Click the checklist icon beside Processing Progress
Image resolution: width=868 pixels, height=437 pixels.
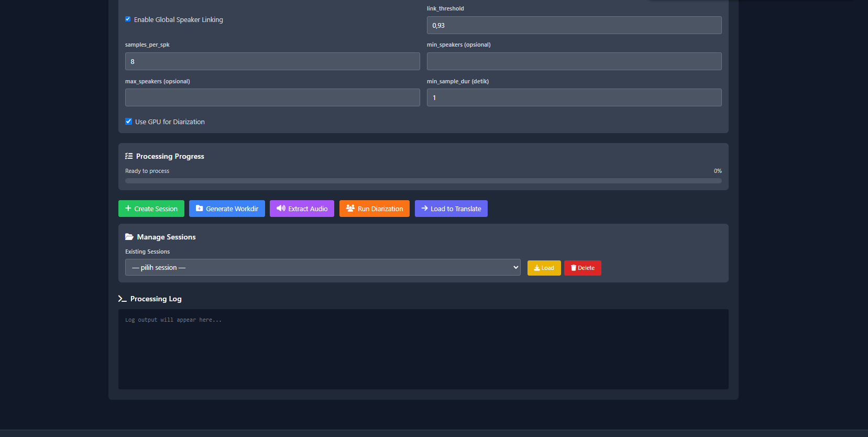129,156
